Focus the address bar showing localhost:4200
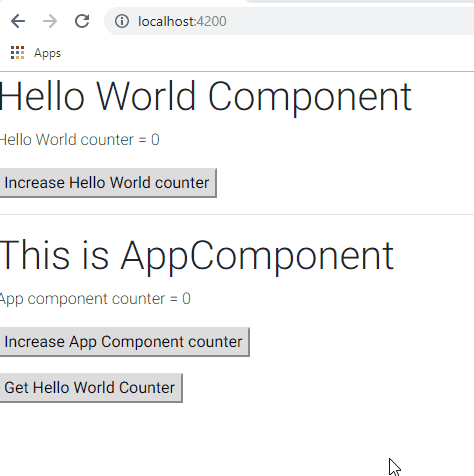474x476 pixels. (289, 21)
